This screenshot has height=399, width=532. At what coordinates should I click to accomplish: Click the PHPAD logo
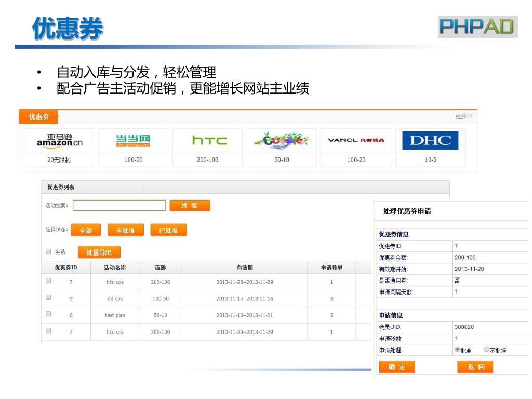(x=477, y=26)
